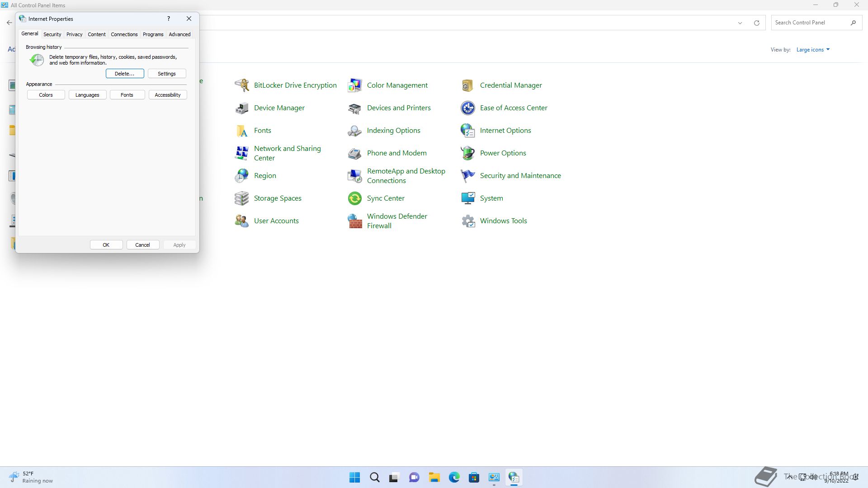Click the Indexing Options icon

pyautogui.click(x=355, y=130)
